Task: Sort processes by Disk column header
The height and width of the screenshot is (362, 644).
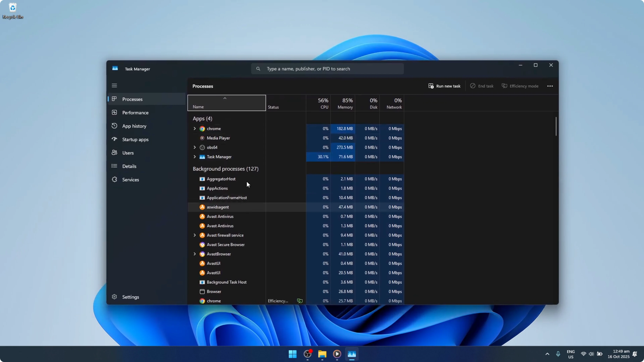Action: click(367, 103)
